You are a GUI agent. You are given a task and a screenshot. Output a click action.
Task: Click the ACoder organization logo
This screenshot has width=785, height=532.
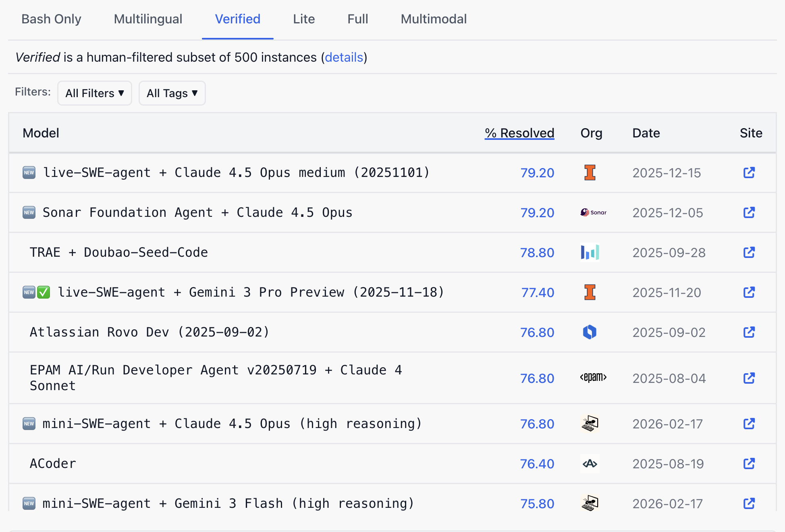tap(590, 463)
